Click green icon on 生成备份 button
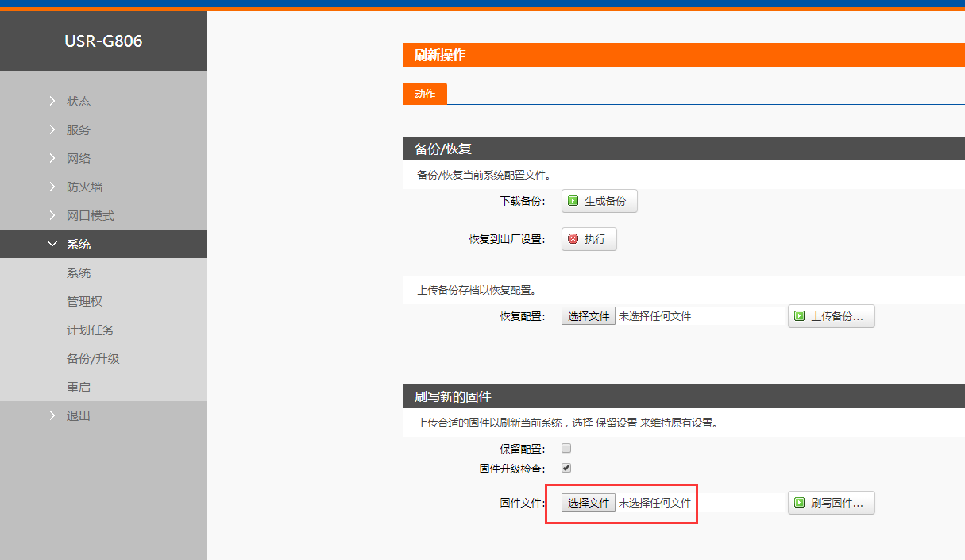The width and height of the screenshot is (965, 560). (x=573, y=201)
